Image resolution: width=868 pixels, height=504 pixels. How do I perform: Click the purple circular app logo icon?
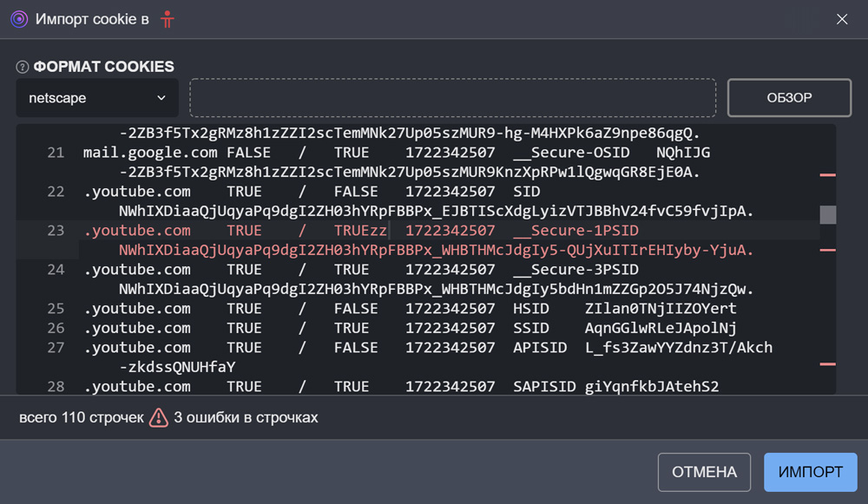pyautogui.click(x=19, y=19)
